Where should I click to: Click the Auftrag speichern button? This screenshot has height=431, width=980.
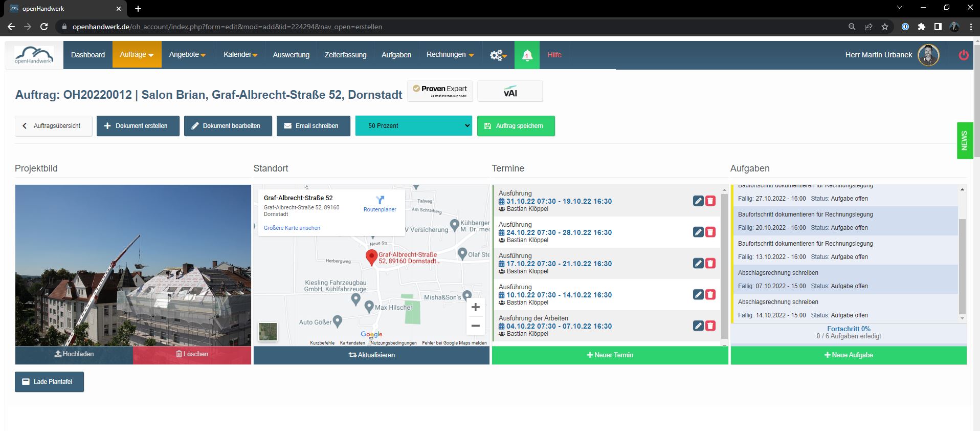coord(516,126)
